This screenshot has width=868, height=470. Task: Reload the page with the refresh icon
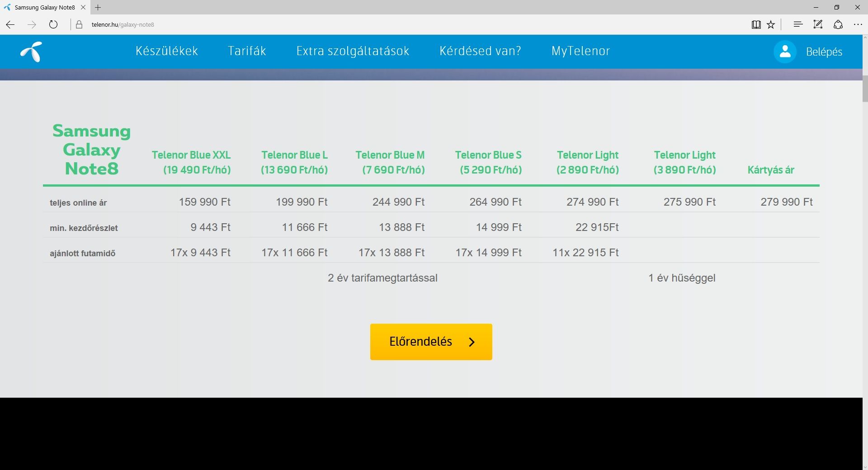(53, 24)
